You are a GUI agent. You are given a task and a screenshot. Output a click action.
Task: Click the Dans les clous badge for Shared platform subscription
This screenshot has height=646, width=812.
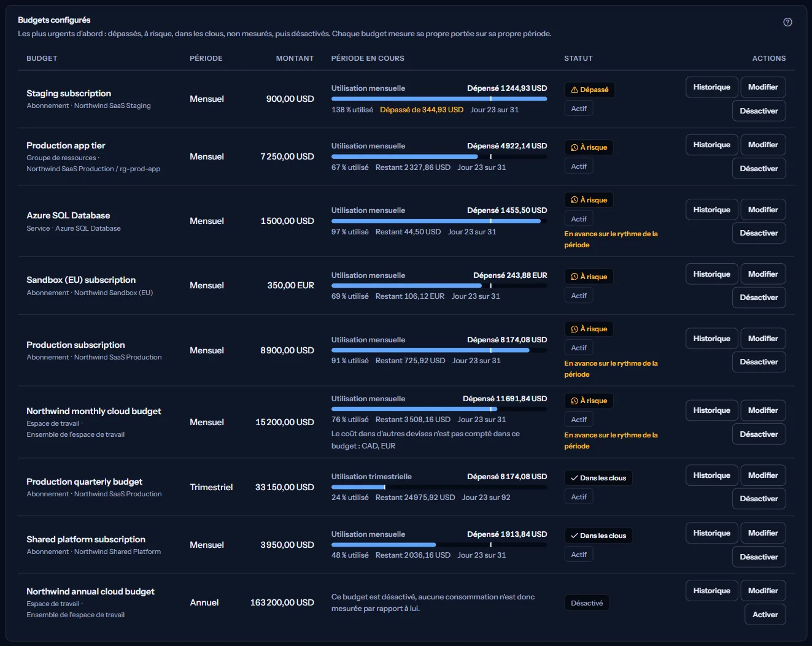point(598,536)
